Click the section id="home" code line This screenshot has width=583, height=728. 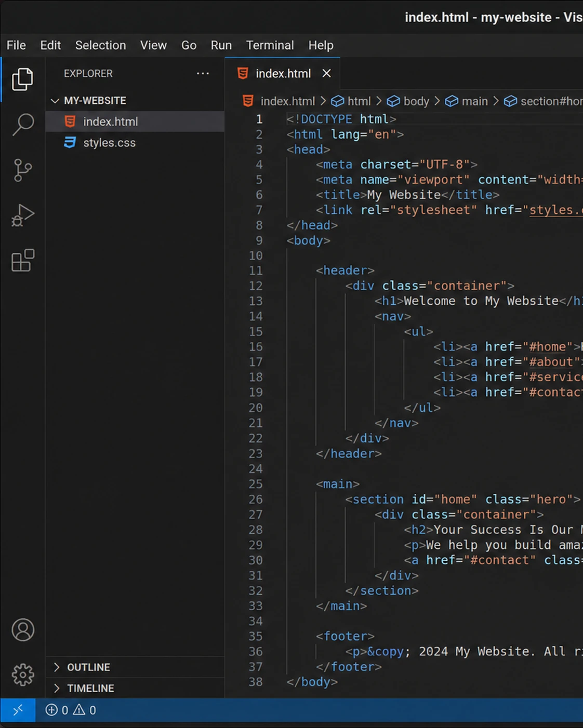click(463, 500)
